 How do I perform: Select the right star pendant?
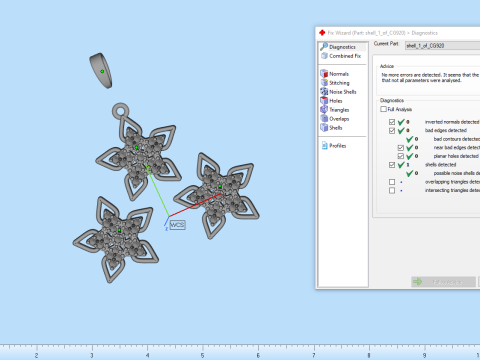217,195
